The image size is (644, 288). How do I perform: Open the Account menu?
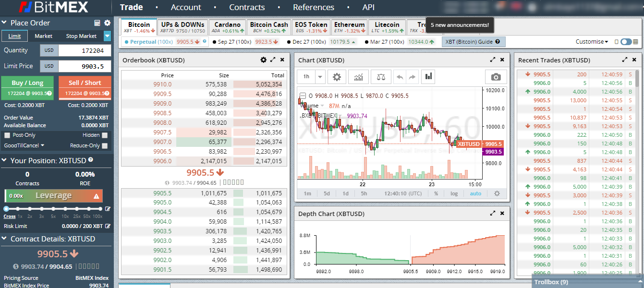pos(186,7)
